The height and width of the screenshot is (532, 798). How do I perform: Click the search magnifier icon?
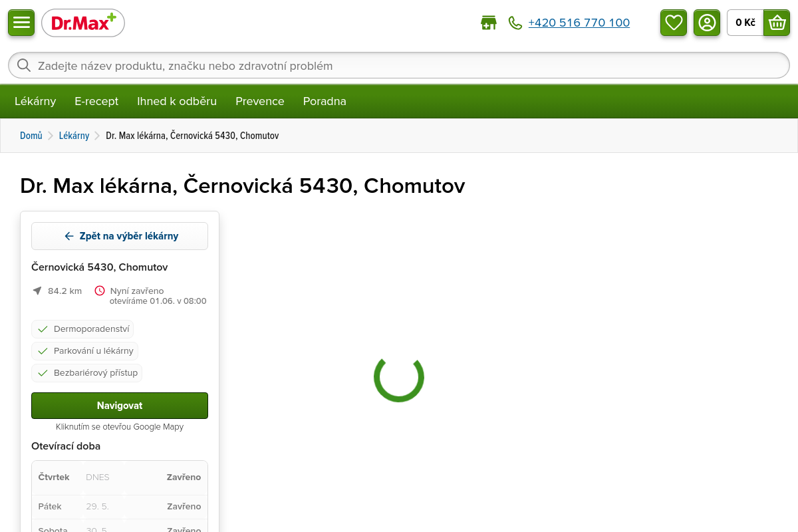coord(24,65)
